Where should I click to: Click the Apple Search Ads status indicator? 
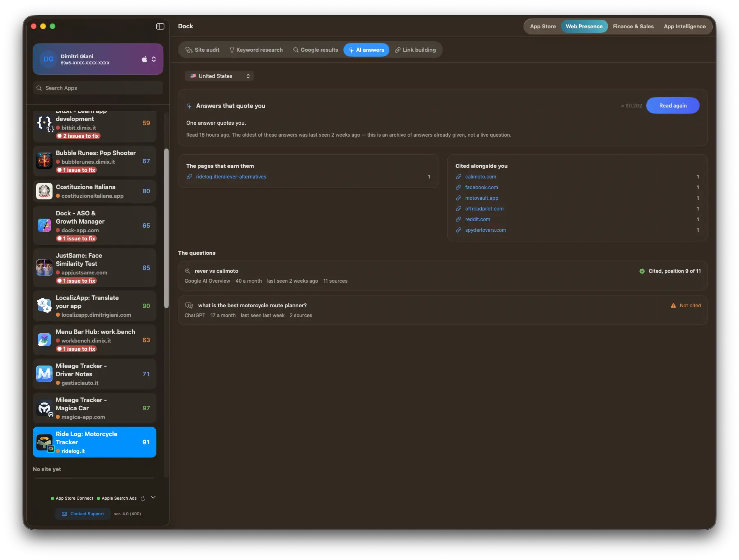117,498
